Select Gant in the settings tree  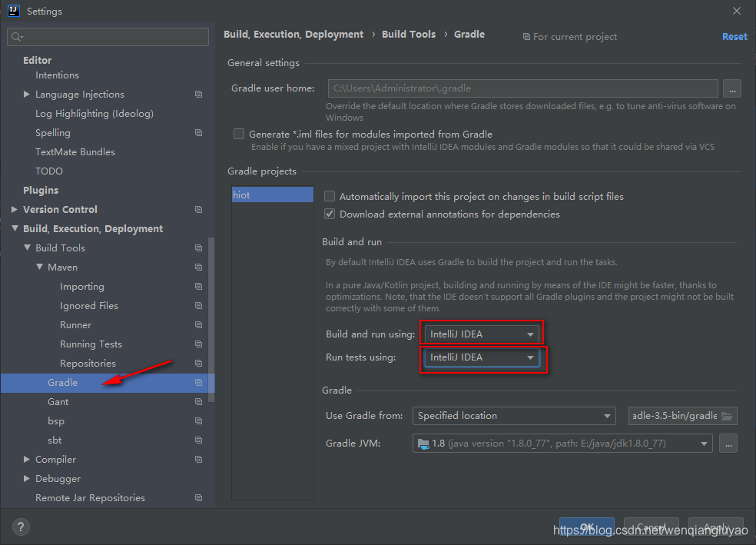tap(58, 402)
